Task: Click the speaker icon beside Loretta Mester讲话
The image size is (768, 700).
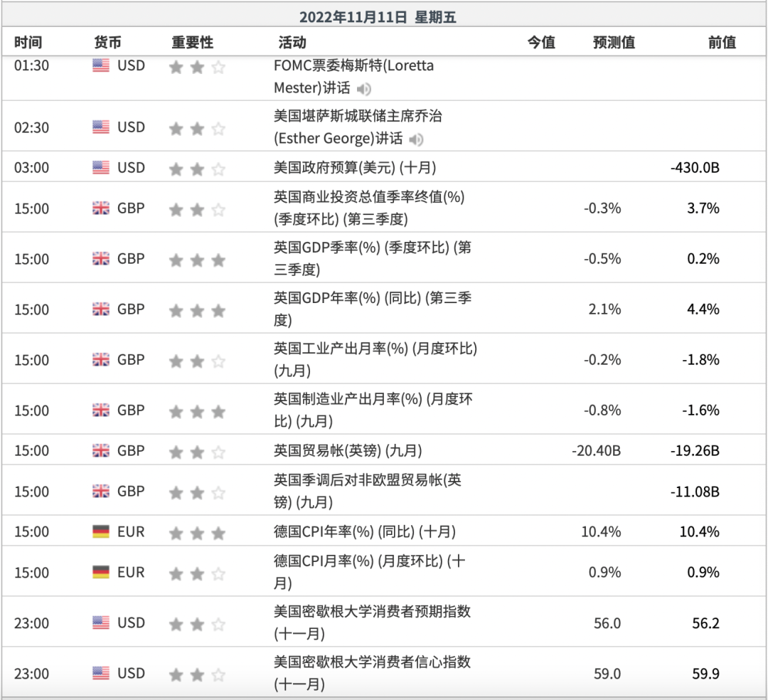Action: 364,89
